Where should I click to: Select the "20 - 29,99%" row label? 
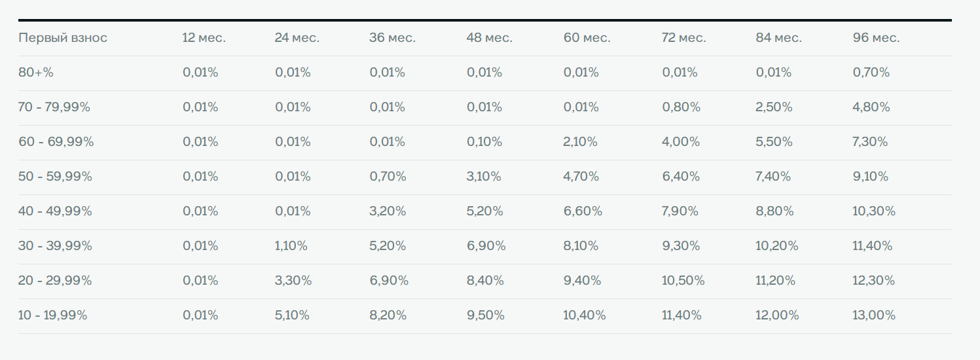[56, 281]
